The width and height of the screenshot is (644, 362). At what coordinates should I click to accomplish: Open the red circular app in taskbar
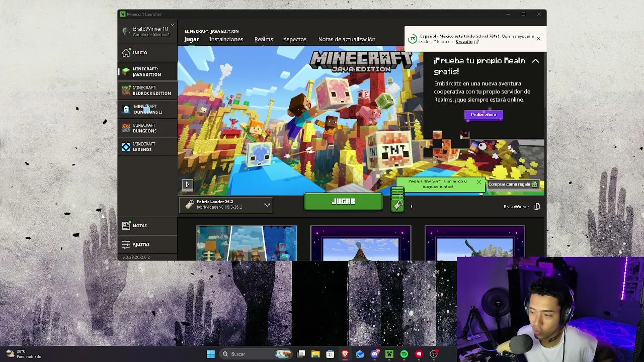tap(419, 354)
